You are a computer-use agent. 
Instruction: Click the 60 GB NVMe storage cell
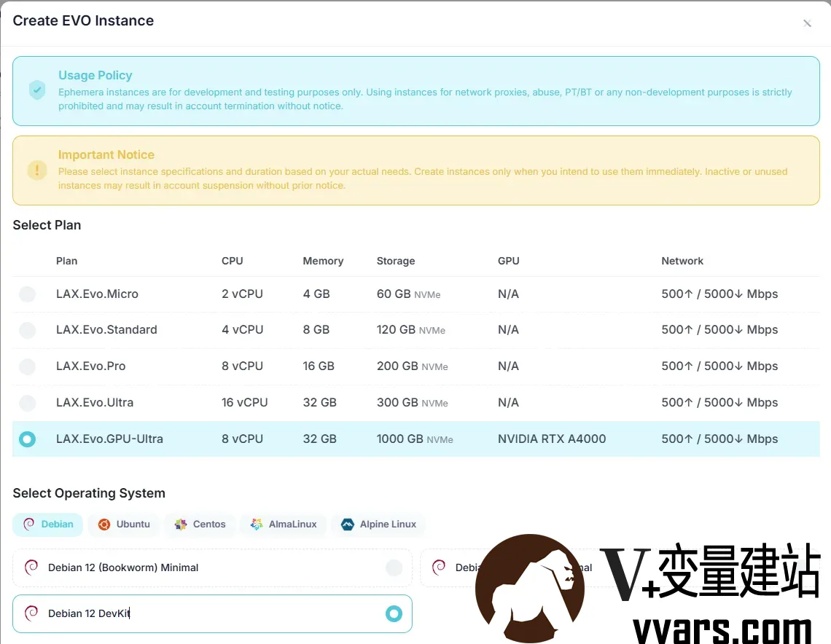point(409,294)
